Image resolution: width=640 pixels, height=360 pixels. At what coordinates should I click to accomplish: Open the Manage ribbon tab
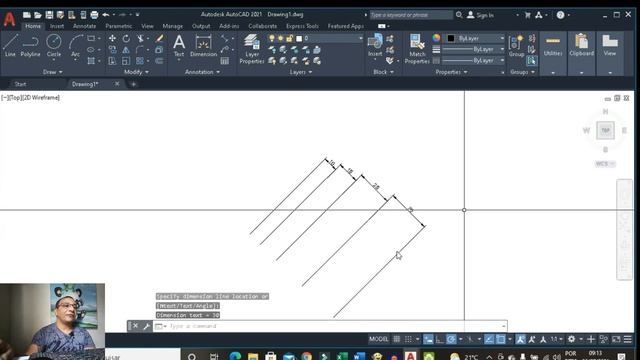173,26
